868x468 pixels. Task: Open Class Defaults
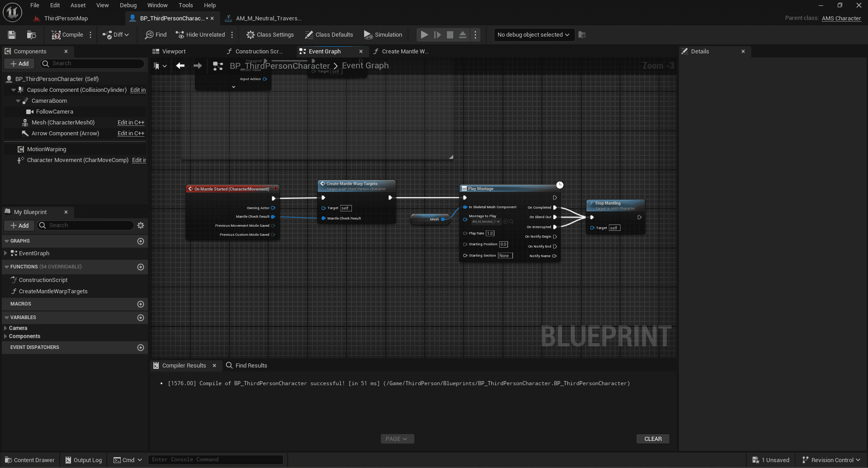pyautogui.click(x=329, y=35)
